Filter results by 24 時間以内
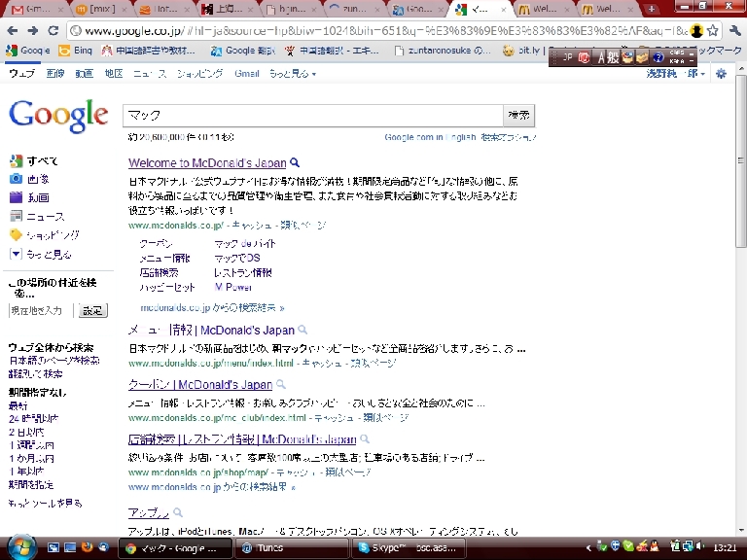The height and width of the screenshot is (560, 747). pos(33,419)
